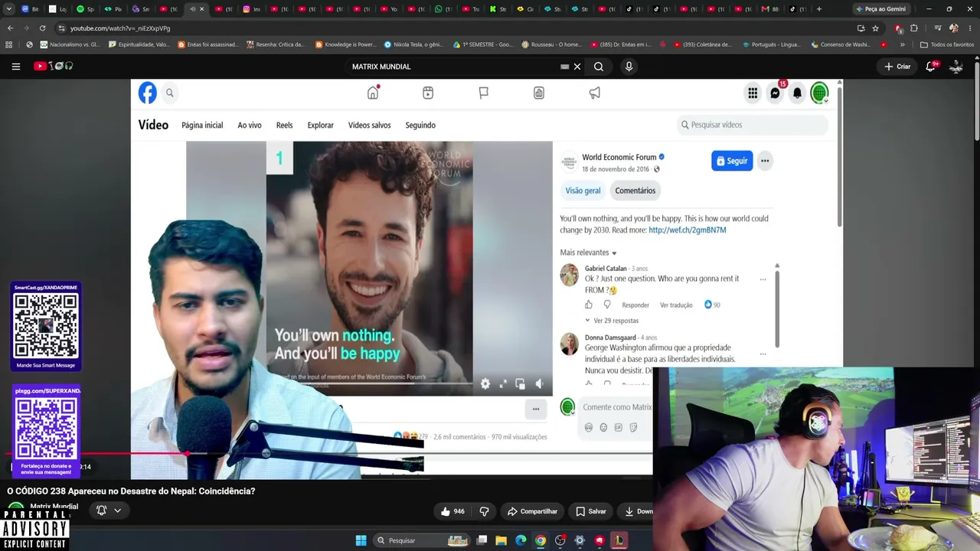Image resolution: width=980 pixels, height=551 pixels.
Task: Go to the YouTube home logo
Action: point(53,67)
